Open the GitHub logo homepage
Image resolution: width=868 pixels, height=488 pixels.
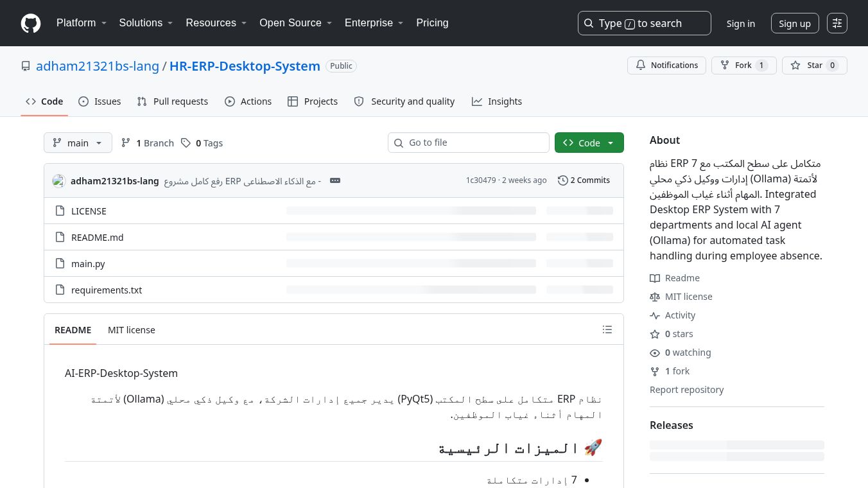31,23
